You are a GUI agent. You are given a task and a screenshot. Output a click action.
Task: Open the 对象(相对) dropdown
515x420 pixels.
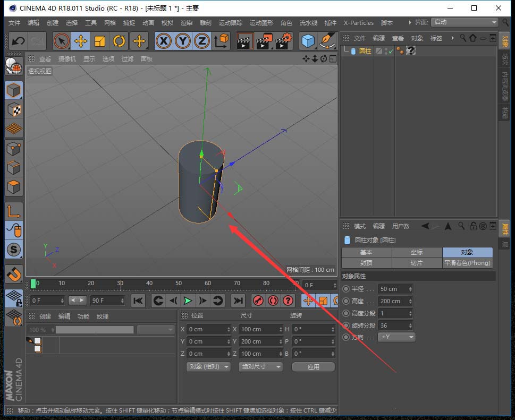pos(208,366)
